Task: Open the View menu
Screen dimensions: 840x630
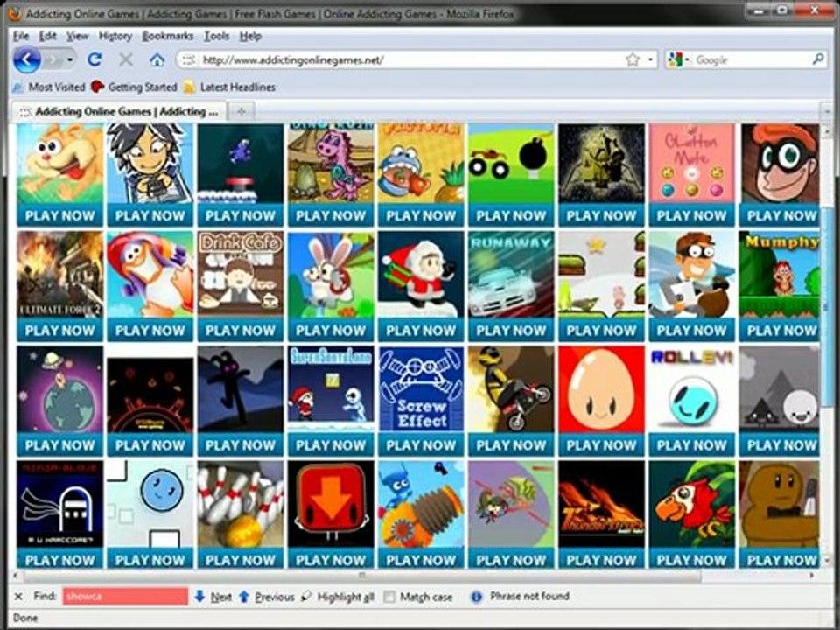Action: click(77, 36)
